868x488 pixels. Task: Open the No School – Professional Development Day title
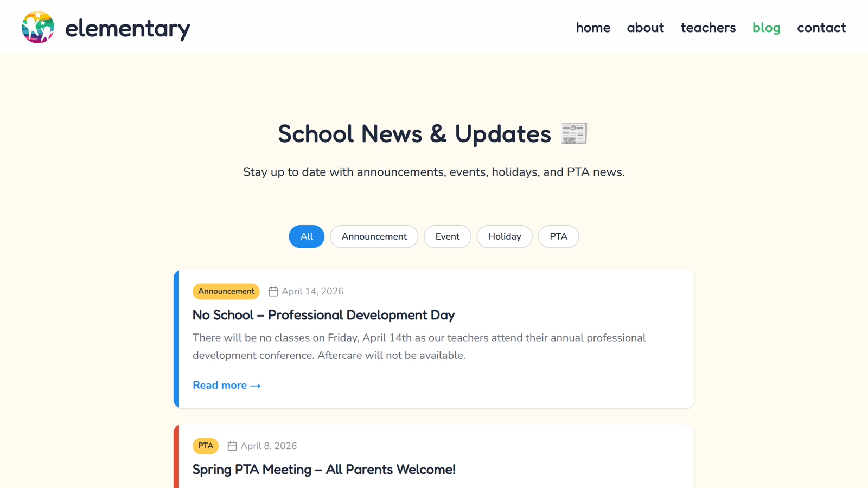click(x=323, y=315)
